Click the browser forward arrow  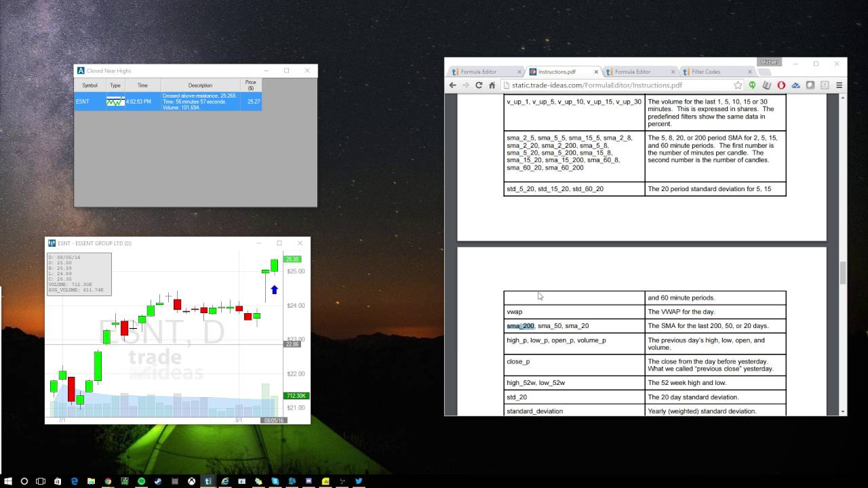[465, 85]
